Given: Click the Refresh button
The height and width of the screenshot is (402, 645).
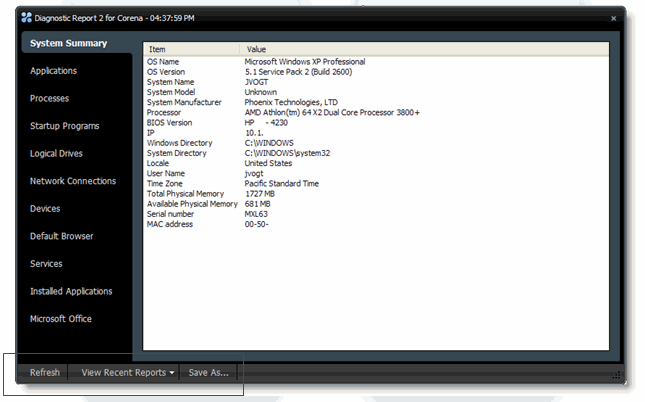Looking at the screenshot, I should click(45, 372).
